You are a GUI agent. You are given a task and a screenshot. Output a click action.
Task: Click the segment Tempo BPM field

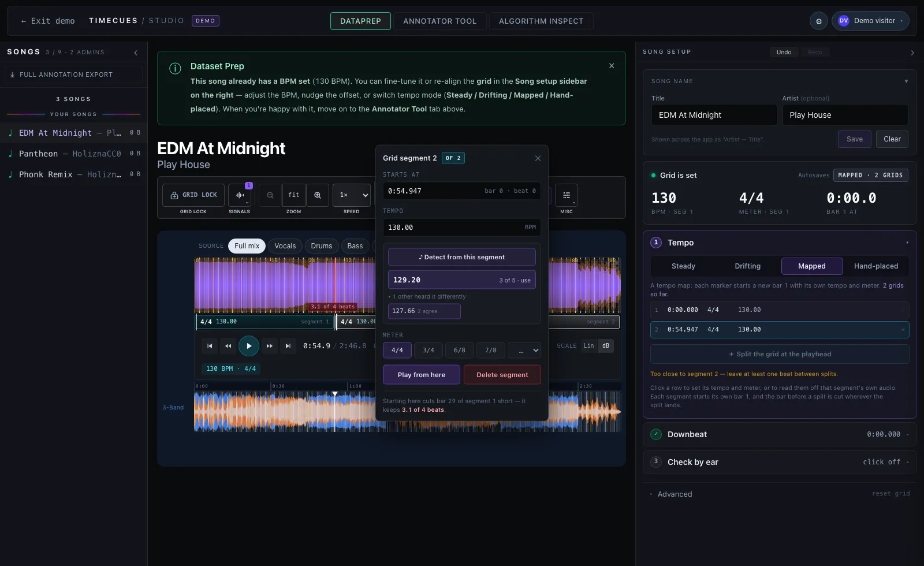[x=462, y=228]
